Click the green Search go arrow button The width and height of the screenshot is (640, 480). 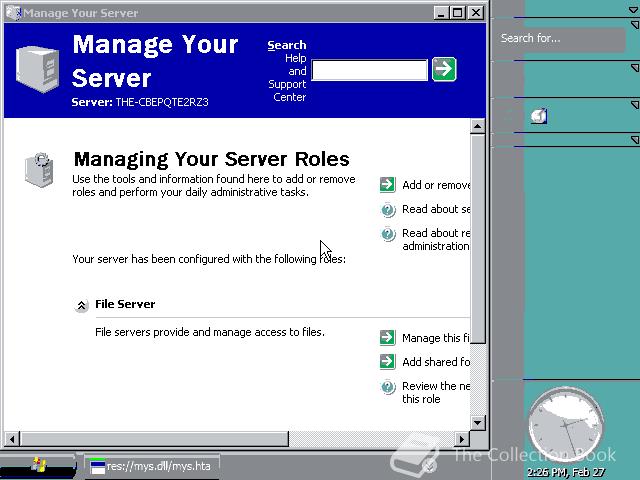pyautogui.click(x=444, y=69)
